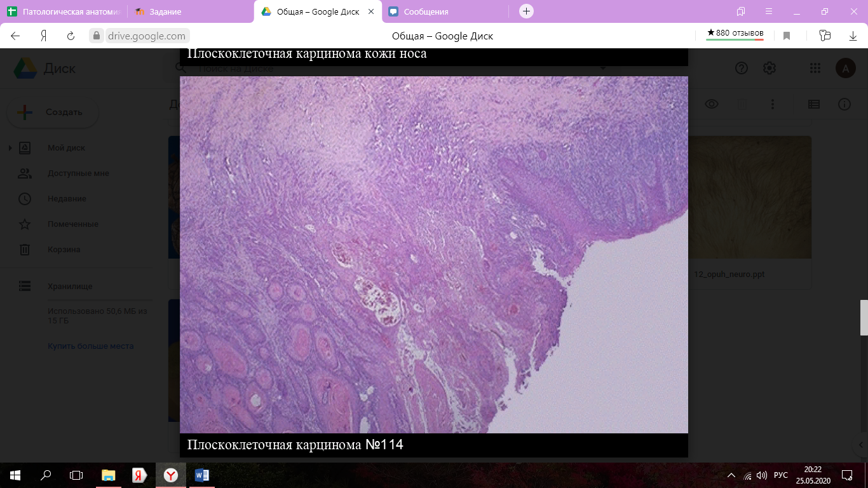Switch to the Сообщения tab

445,11
